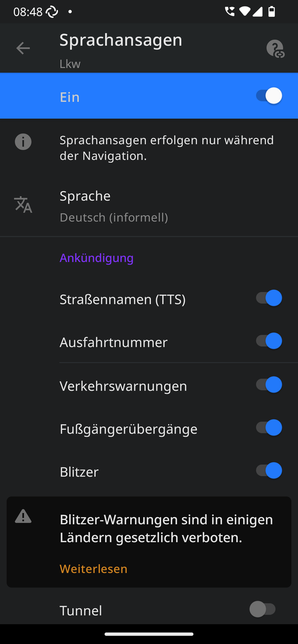
Task: Disable Straßennamen (TTS) announcements
Action: (269, 298)
